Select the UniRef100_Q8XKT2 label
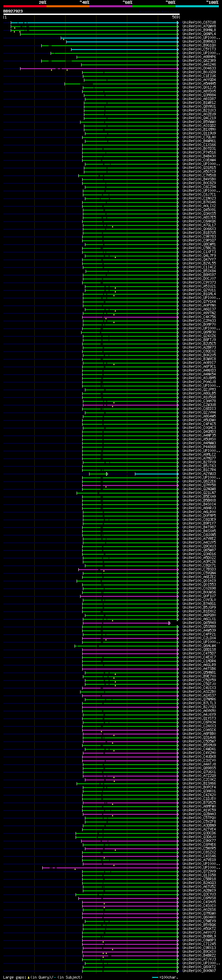Image resolution: width=222 pixels, height=980 pixels. click(199, 967)
